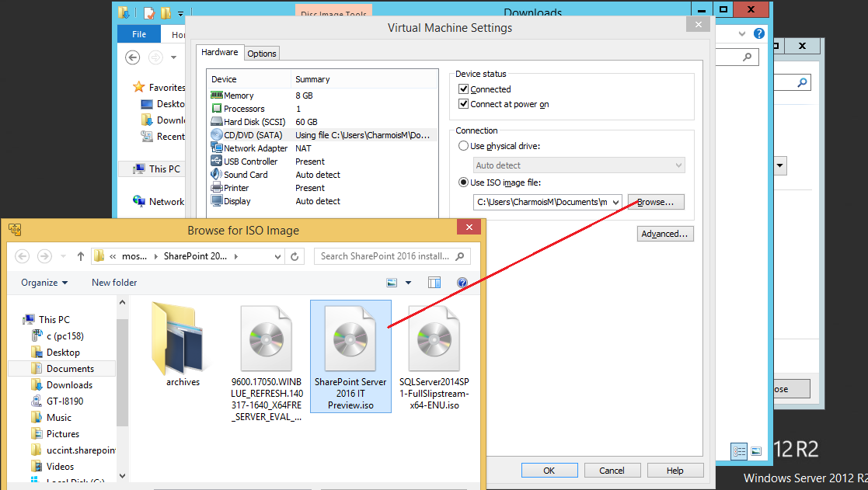Click New folder in Browse dialog
The width and height of the screenshot is (868, 490).
(114, 283)
